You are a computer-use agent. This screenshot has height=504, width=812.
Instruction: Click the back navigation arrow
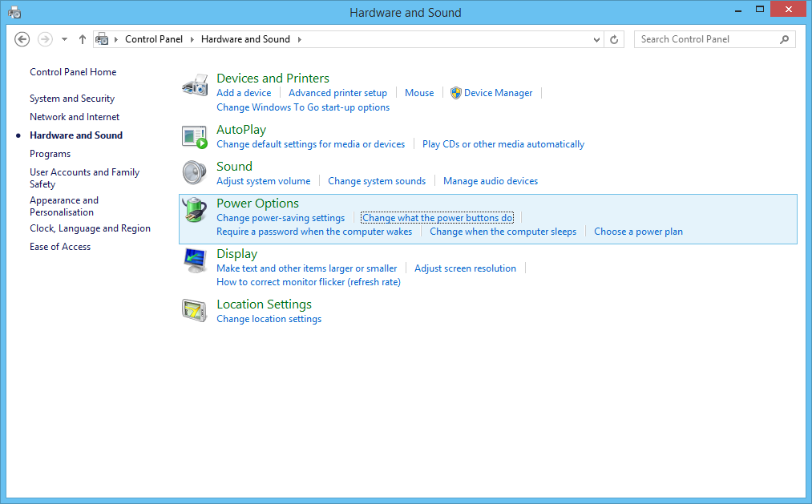tap(22, 38)
